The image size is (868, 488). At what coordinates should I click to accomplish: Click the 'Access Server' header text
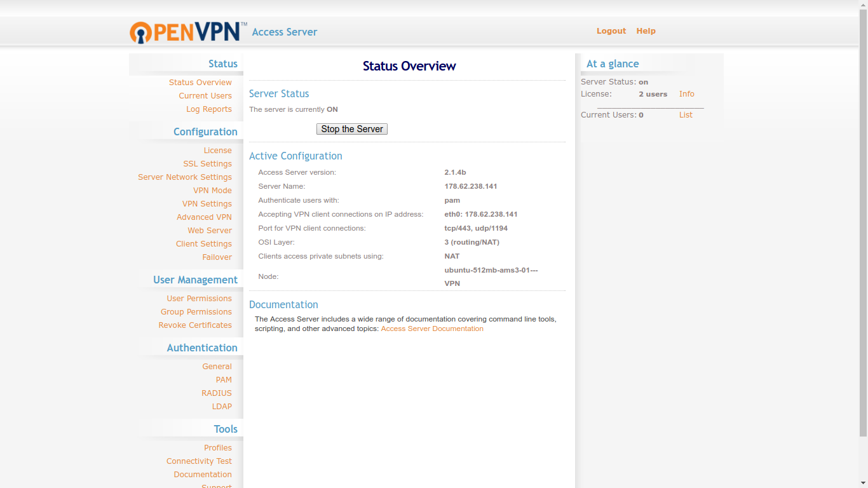point(285,32)
